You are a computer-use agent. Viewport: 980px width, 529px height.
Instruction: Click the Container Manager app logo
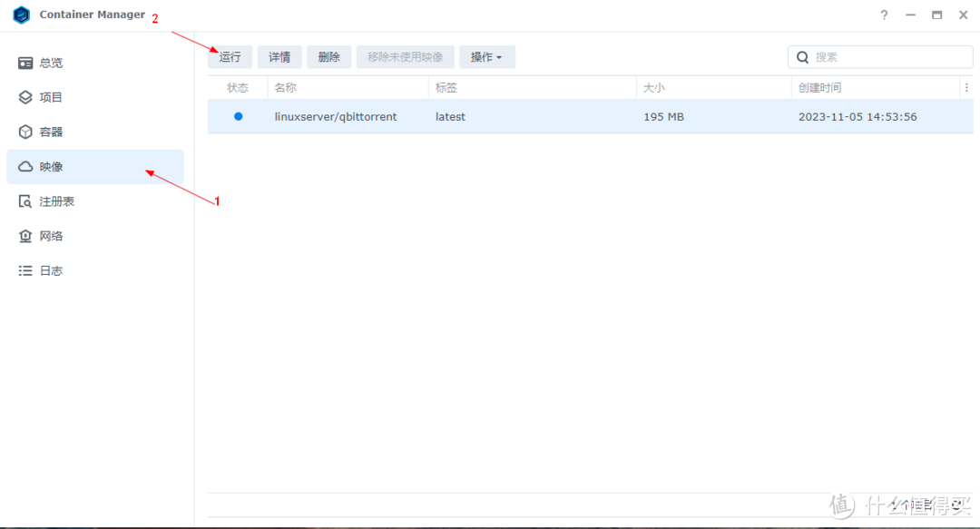(x=20, y=15)
